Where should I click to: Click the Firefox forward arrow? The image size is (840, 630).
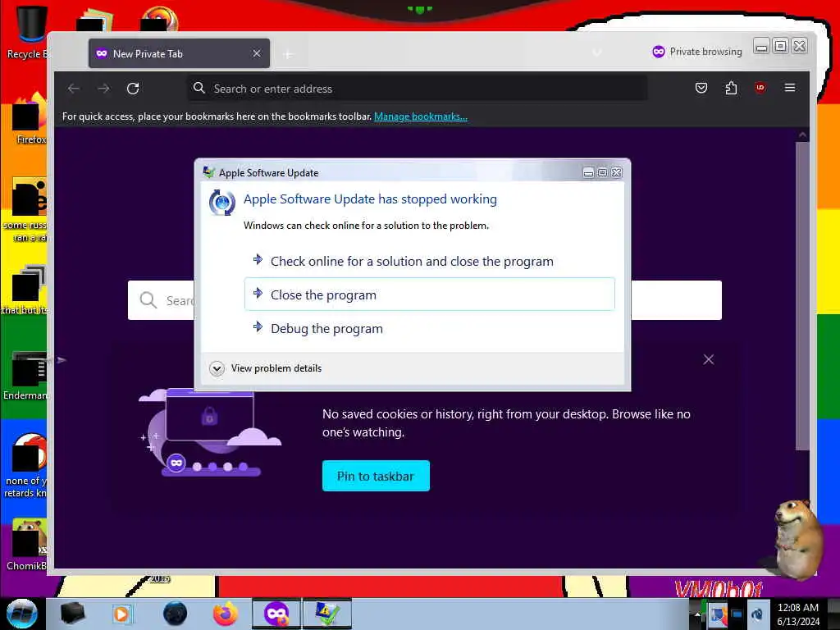tap(103, 89)
